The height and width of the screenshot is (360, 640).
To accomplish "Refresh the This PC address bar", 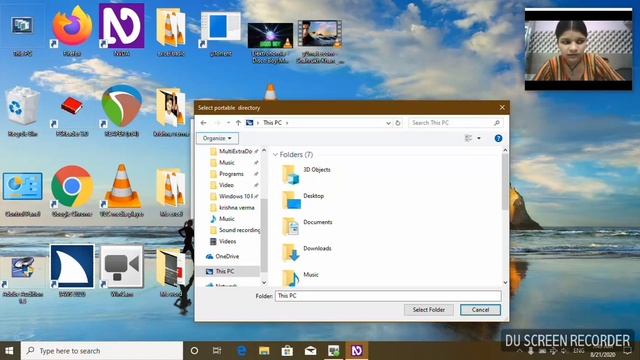I will pos(398,122).
